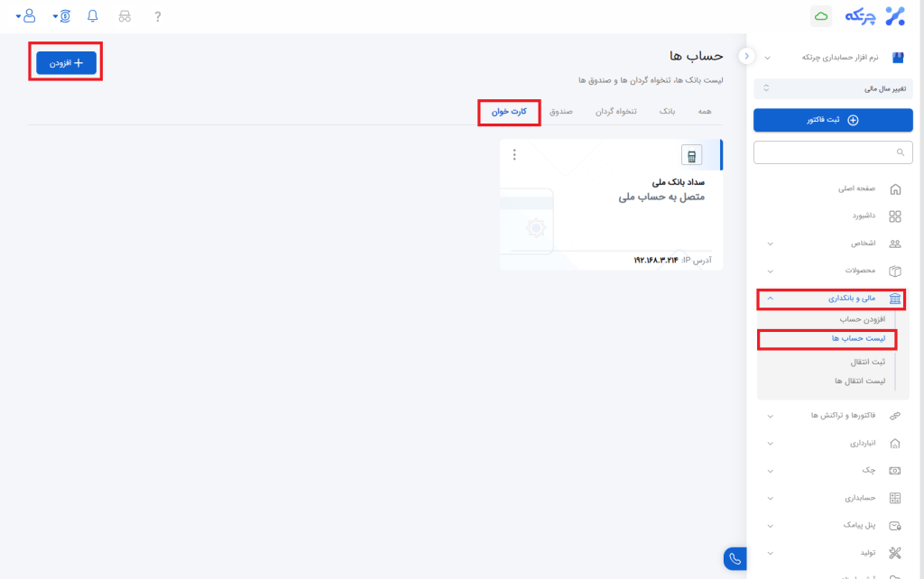Click the افزودن add button
924x579 pixels.
pos(66,63)
